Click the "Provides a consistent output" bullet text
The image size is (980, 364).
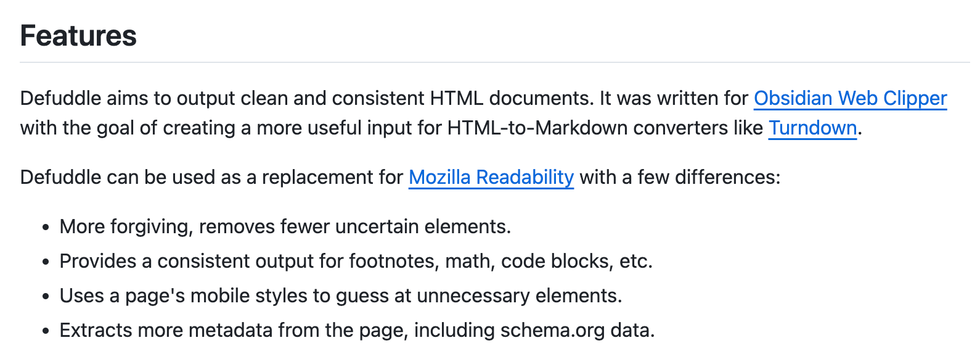(356, 261)
